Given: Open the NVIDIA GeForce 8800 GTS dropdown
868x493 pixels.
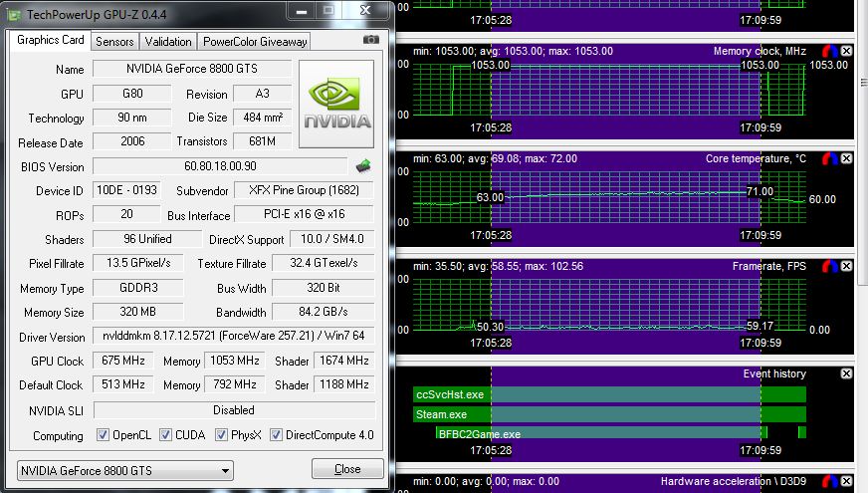Looking at the screenshot, I should coord(125,470).
